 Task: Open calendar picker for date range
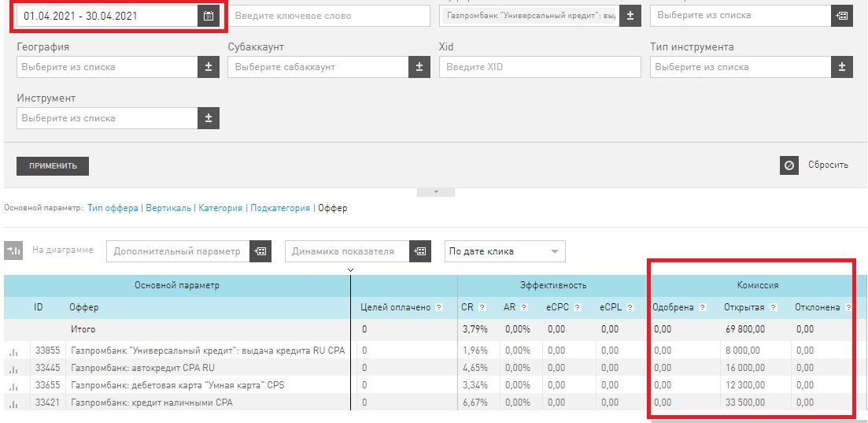coord(208,16)
